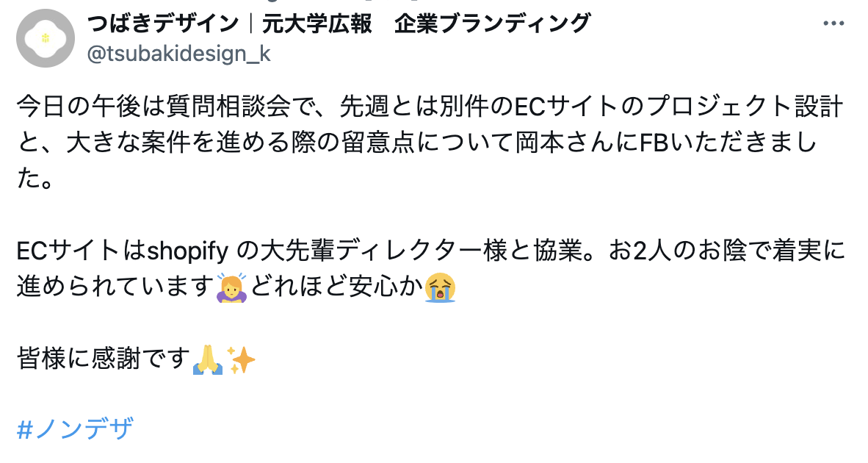The image size is (868, 463).
Task: Click the text 進められています
Action: coord(115,287)
